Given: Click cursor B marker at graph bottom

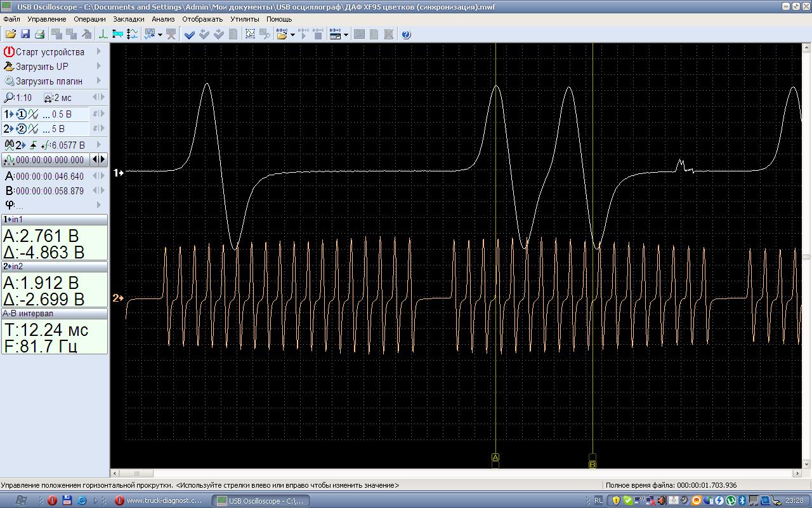Looking at the screenshot, I should (x=593, y=465).
